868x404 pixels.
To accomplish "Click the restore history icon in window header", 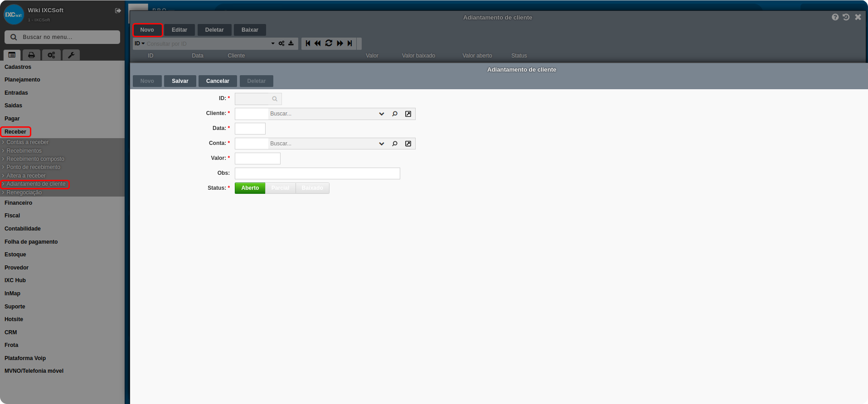I will point(846,17).
